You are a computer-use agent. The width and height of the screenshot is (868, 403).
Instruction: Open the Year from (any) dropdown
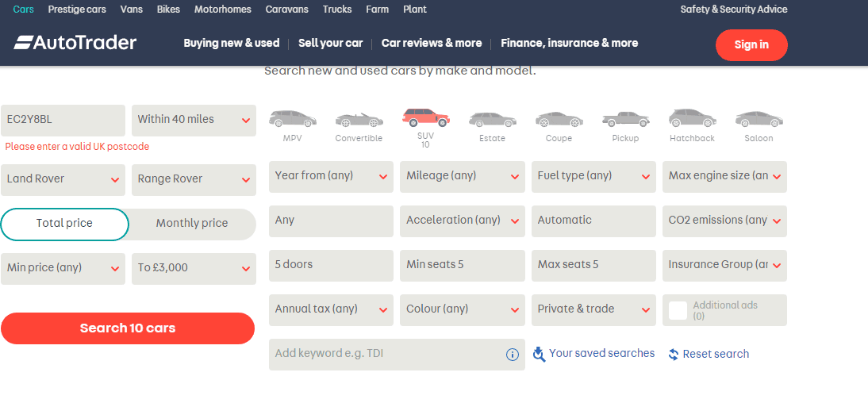click(x=331, y=177)
